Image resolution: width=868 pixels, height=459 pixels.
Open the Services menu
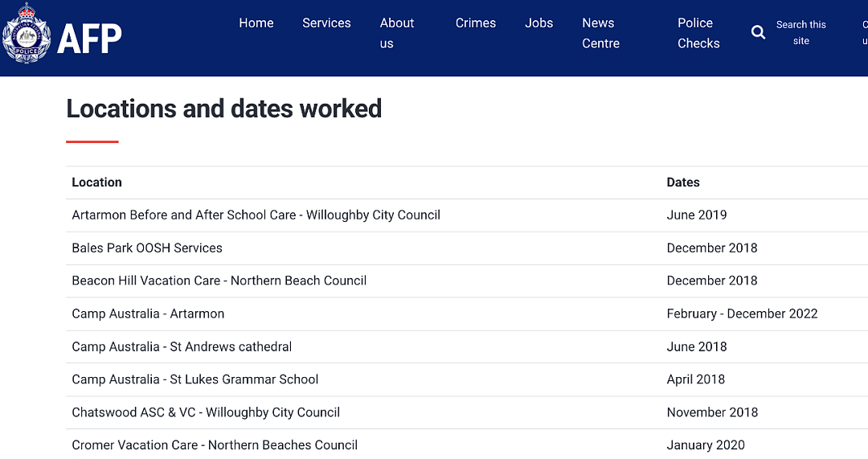coord(326,23)
